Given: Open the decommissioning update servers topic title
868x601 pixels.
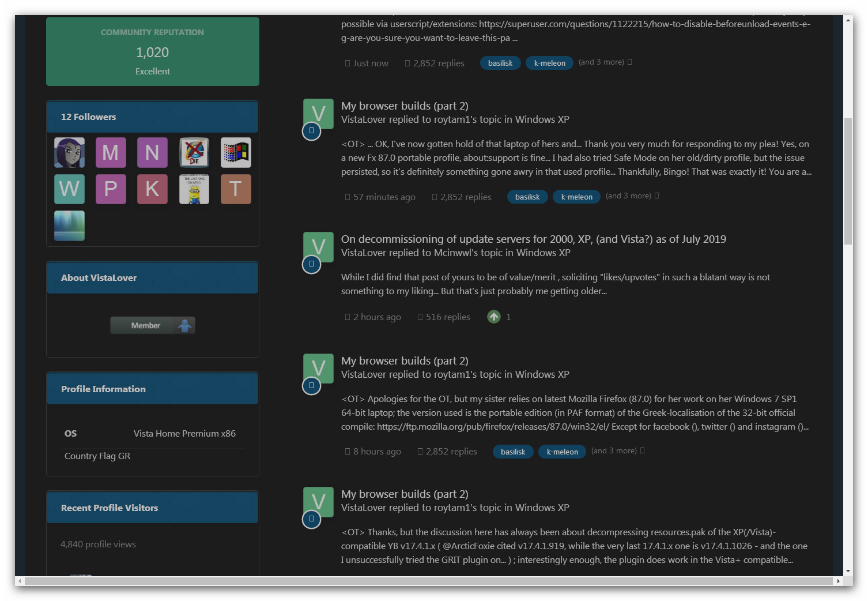Looking at the screenshot, I should click(533, 239).
